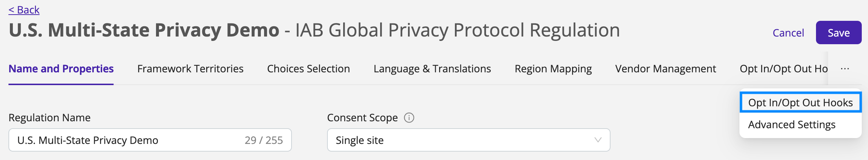Focus the Regulation Name text field
This screenshot has height=160, width=868.
pyautogui.click(x=150, y=140)
